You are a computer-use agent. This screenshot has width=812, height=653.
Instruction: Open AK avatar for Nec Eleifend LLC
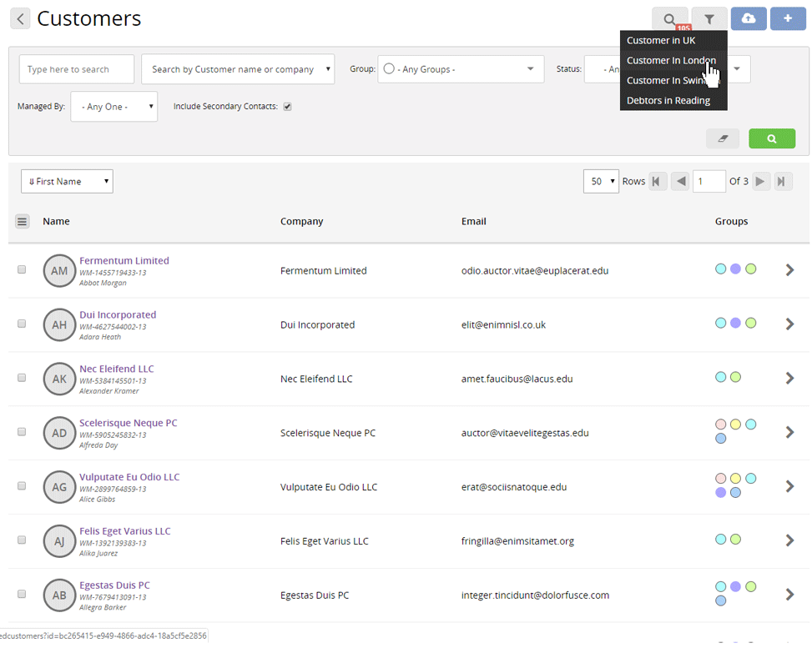click(x=59, y=379)
